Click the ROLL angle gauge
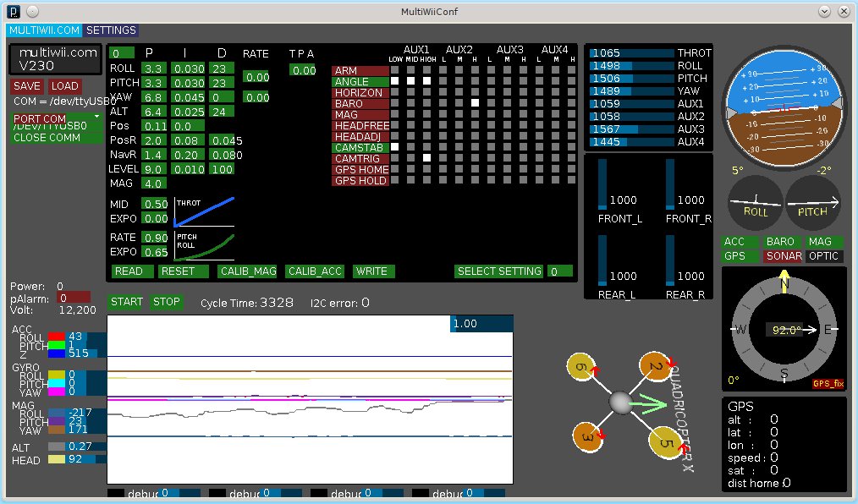 [x=755, y=205]
